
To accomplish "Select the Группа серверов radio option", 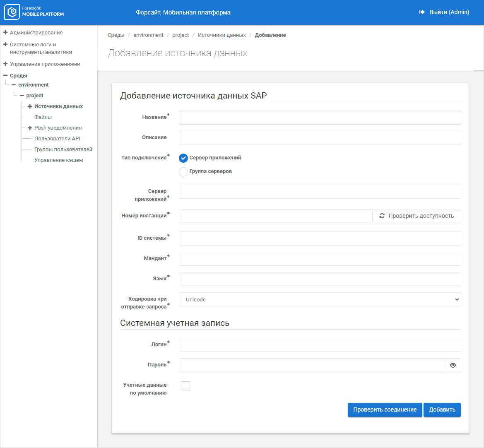I will (x=183, y=172).
